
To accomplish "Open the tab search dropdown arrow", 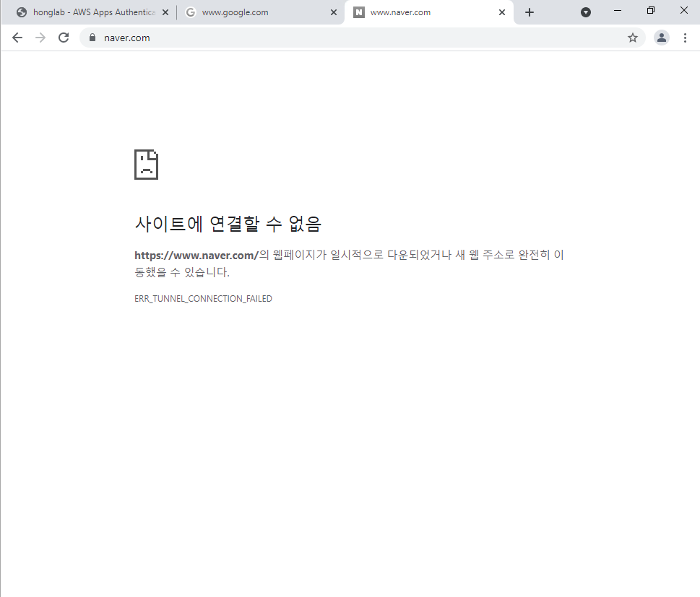I will point(586,12).
